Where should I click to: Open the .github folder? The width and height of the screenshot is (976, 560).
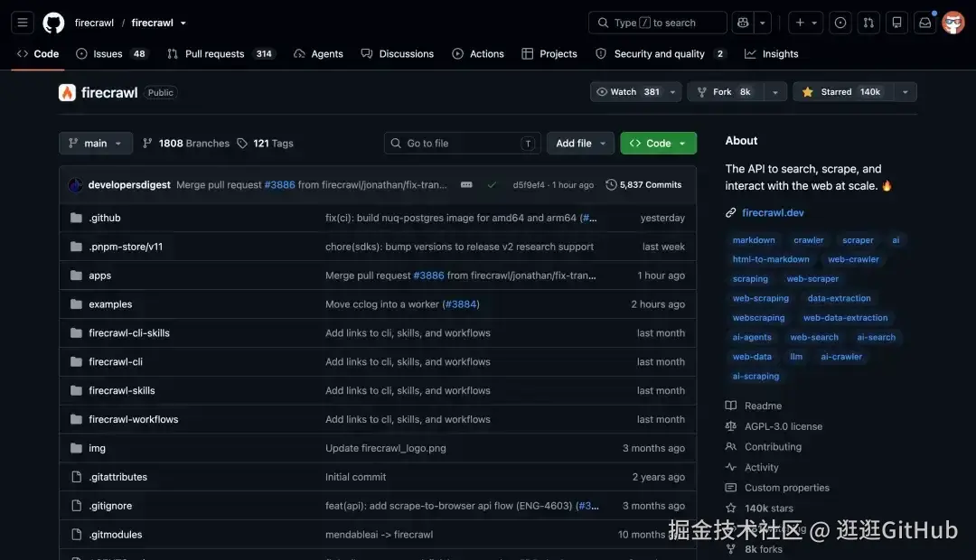coord(105,218)
